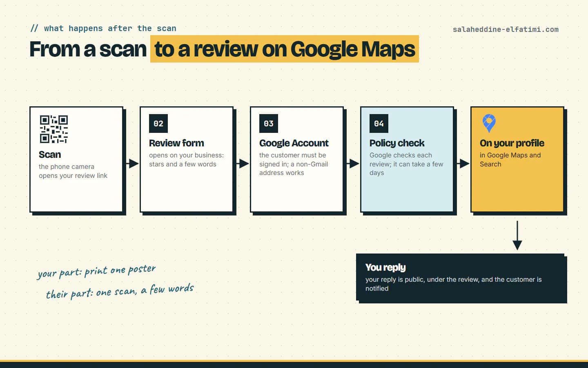The image size is (588, 368).
Task: Click the "Review form" heading
Action: pos(176,143)
